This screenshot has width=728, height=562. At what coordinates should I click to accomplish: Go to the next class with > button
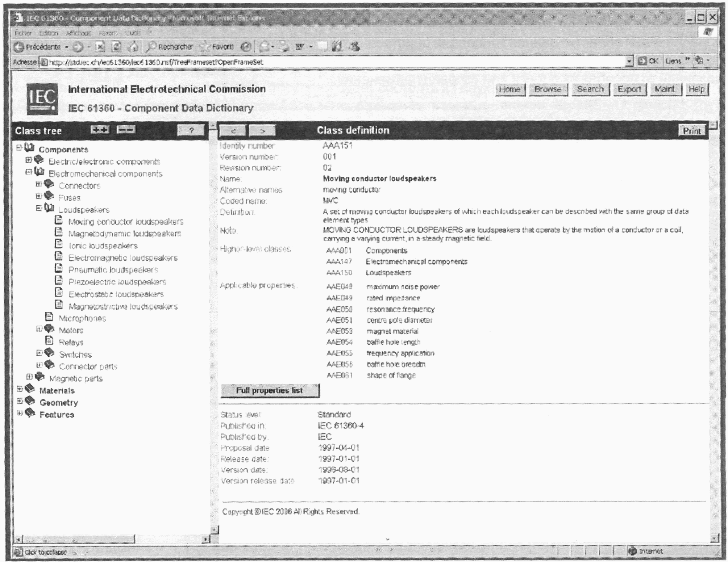262,131
